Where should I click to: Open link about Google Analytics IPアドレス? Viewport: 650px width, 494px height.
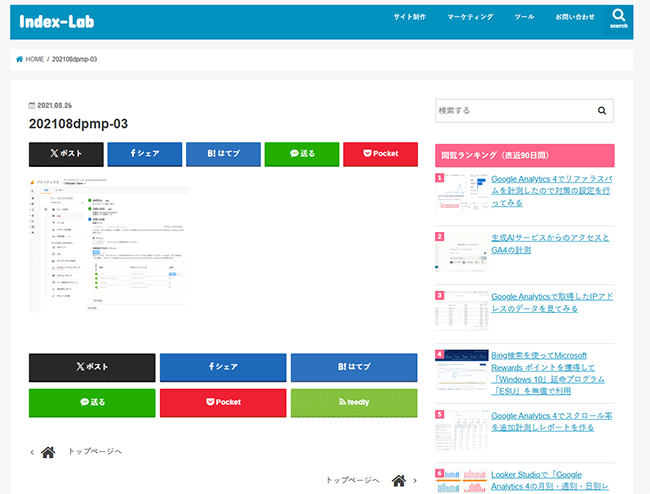pyautogui.click(x=552, y=303)
